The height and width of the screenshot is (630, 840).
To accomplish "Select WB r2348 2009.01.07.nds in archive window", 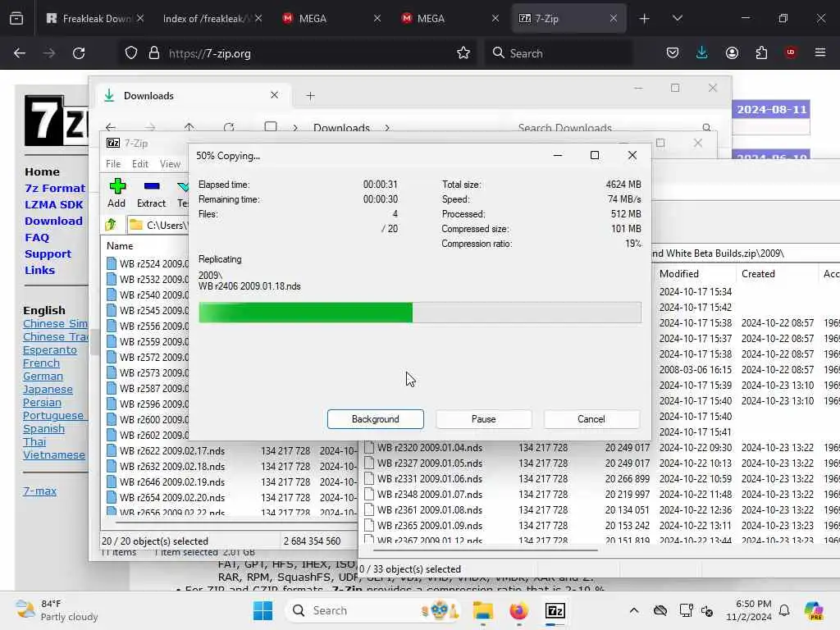I will point(430,495).
